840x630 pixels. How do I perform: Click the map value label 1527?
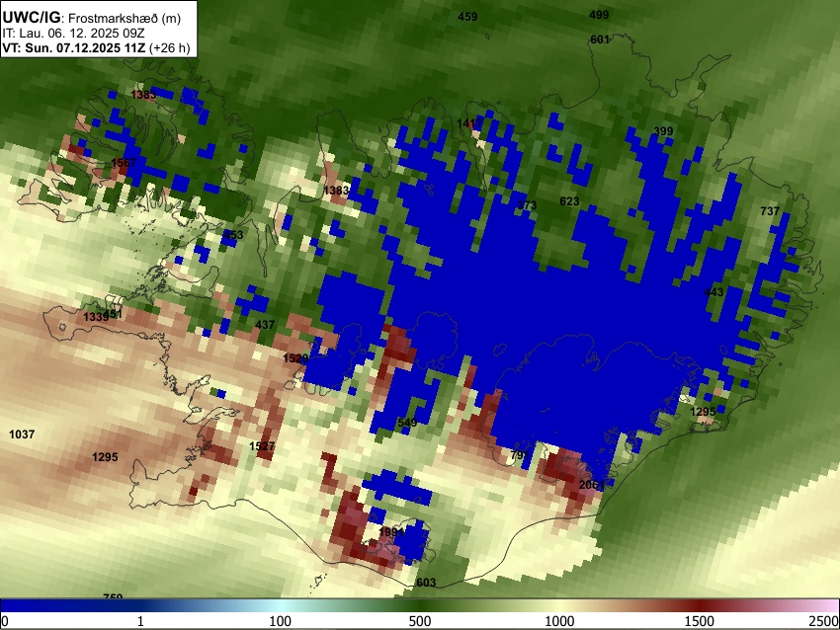(262, 446)
